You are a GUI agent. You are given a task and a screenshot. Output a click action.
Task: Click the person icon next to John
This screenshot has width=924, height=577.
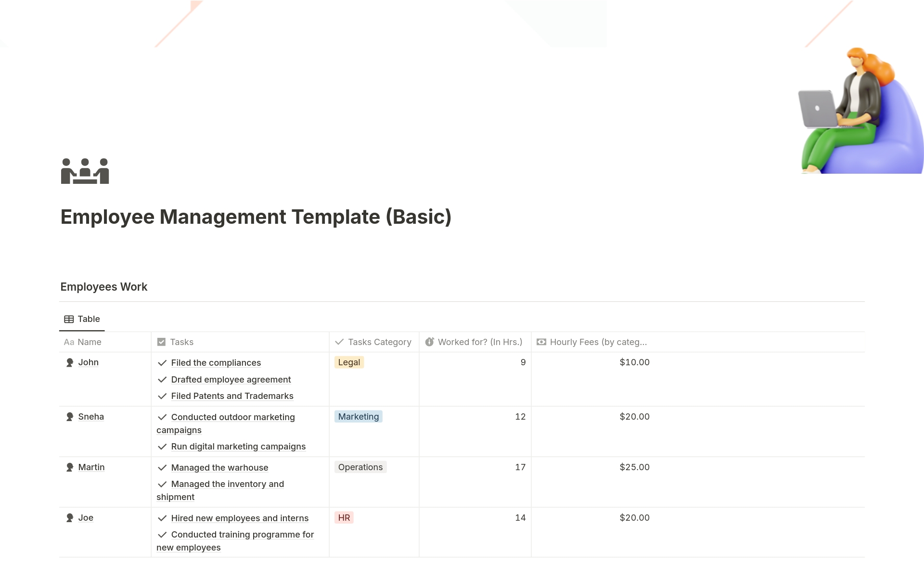(70, 362)
